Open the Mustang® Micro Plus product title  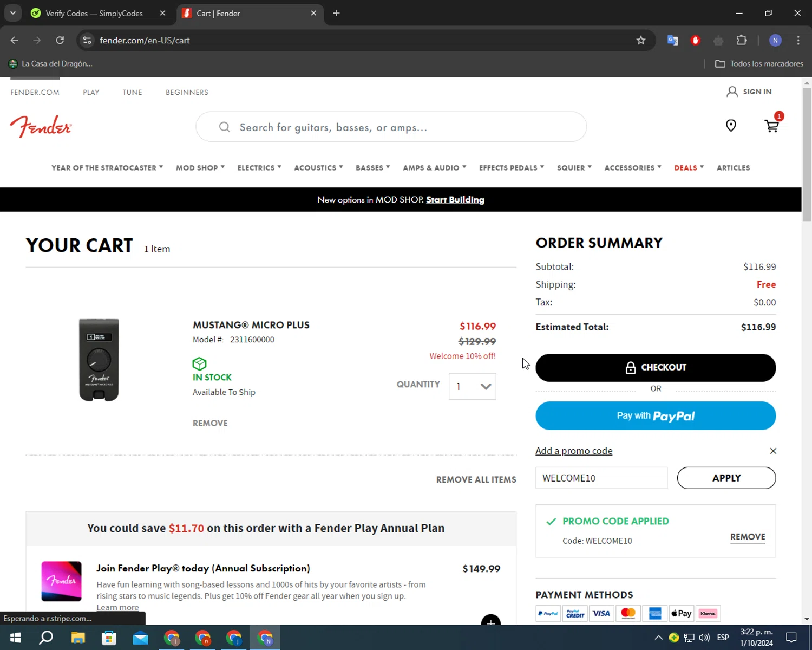pos(251,325)
